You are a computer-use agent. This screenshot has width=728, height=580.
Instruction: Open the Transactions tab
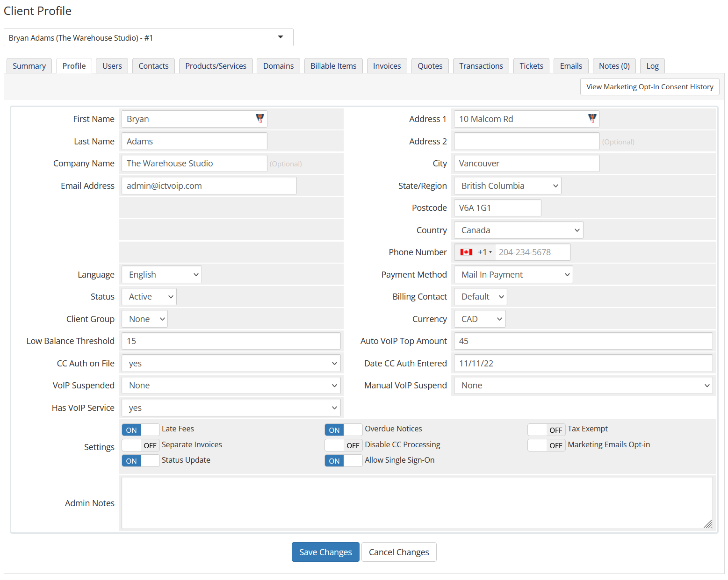481,66
